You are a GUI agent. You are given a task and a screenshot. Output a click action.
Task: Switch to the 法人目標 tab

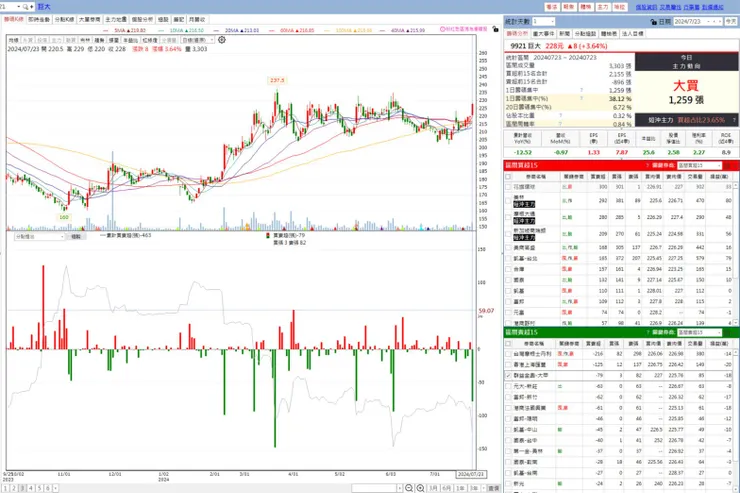(632, 34)
